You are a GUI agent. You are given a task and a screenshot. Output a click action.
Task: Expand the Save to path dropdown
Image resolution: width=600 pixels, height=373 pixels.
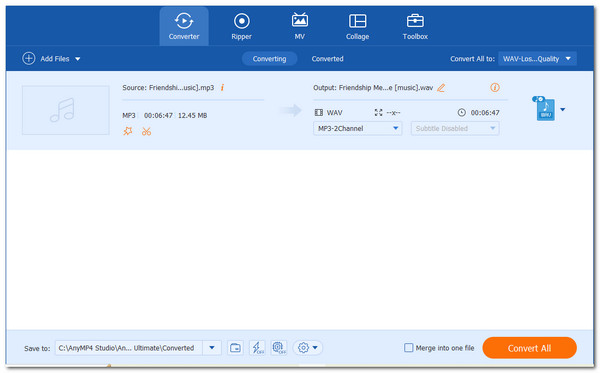point(212,348)
